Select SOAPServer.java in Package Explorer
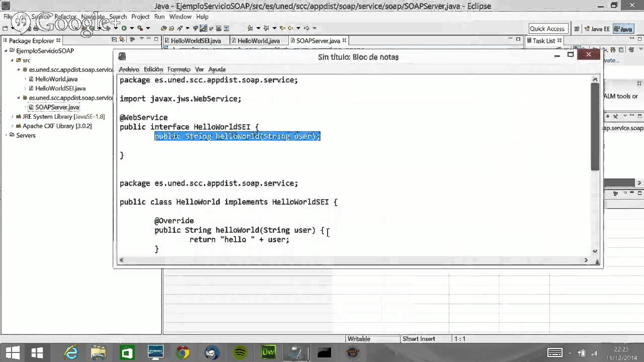The image size is (644, 362). pyautogui.click(x=57, y=107)
